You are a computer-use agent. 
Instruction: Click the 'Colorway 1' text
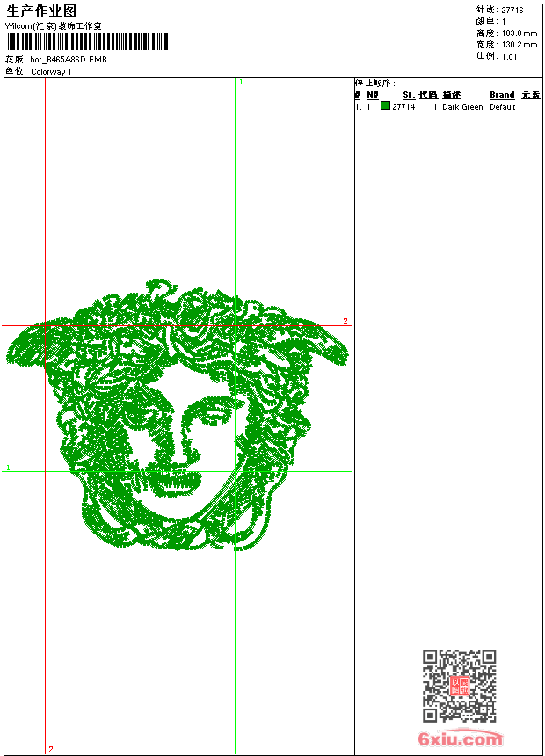51,72
